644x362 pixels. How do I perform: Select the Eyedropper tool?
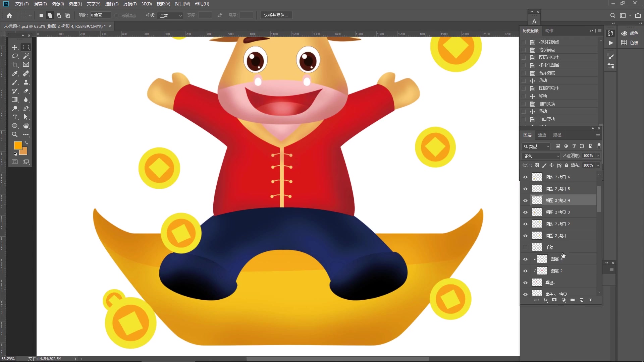[x=15, y=73]
